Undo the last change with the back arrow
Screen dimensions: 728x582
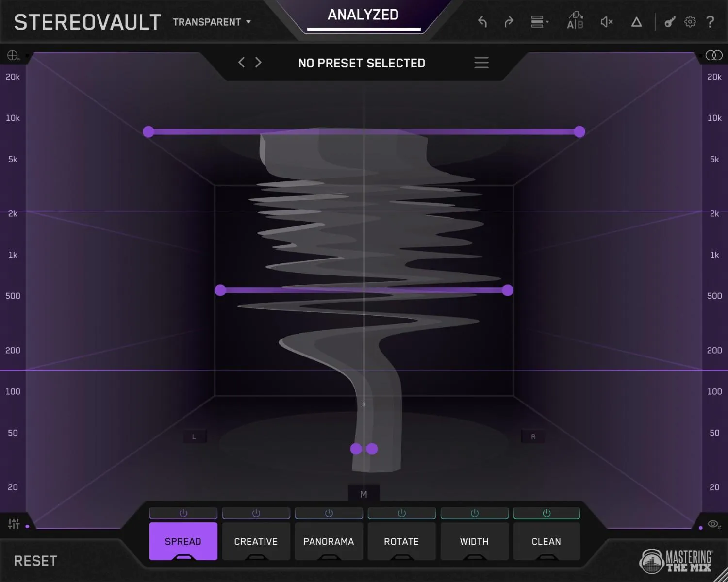tap(482, 22)
